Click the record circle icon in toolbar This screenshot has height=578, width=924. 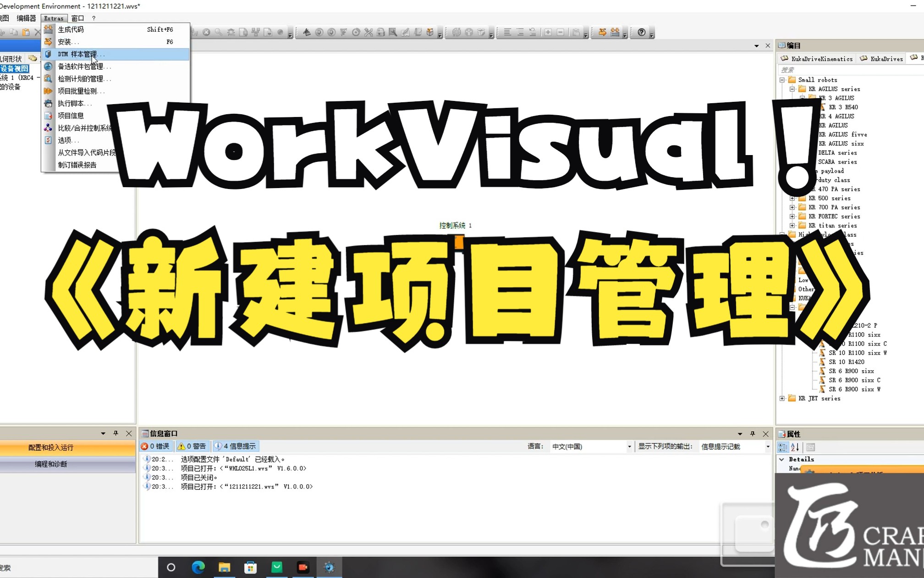coord(280,32)
